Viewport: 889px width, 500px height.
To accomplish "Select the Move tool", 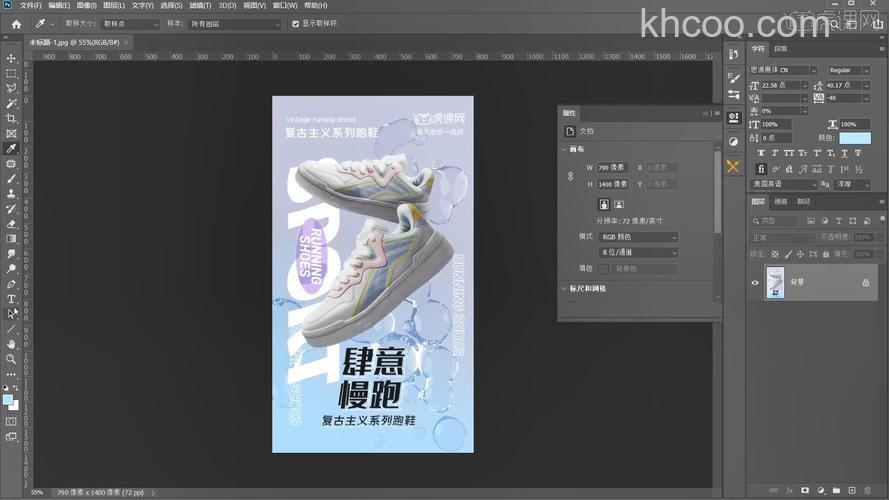I will tap(11, 58).
